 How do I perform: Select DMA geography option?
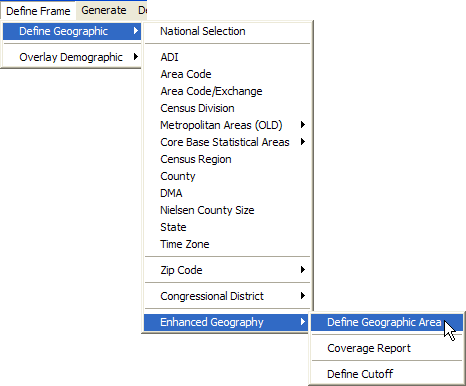(227, 193)
